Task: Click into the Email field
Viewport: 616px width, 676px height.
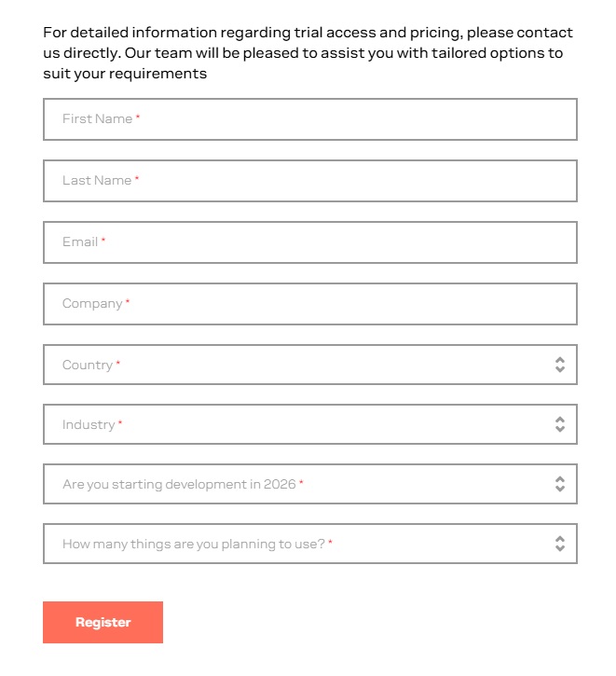Action: coord(309,242)
